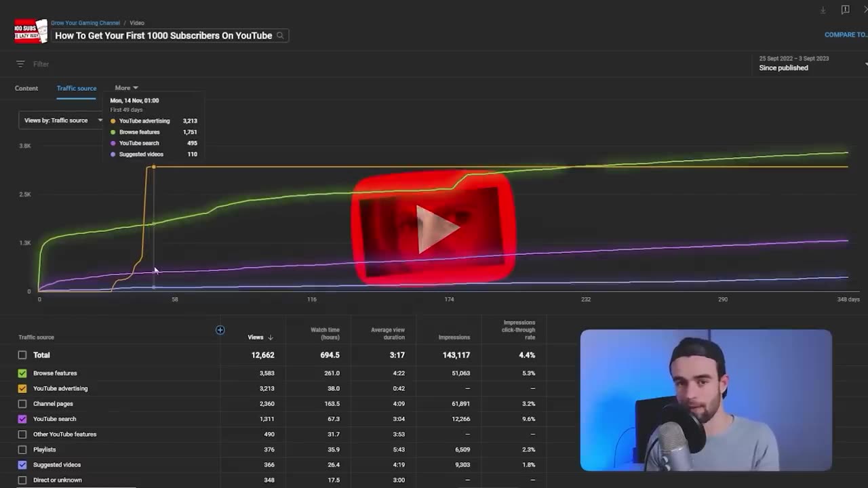Click the COMPARE TO button
This screenshot has width=868, height=488.
coord(846,35)
